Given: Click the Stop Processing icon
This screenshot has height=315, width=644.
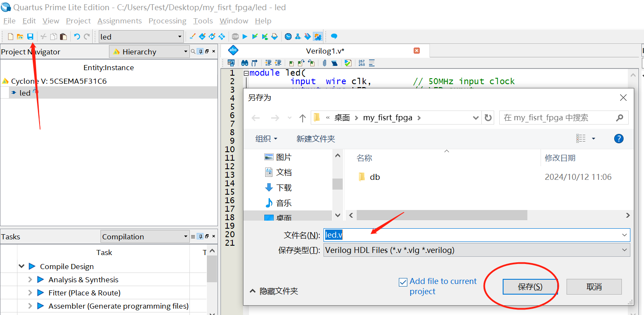Looking at the screenshot, I should [x=235, y=37].
